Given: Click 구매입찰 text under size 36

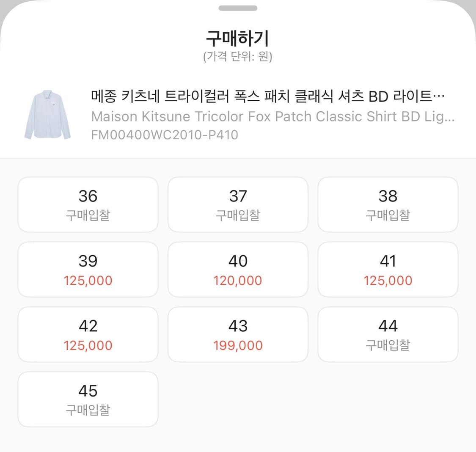Looking at the screenshot, I should [x=88, y=215].
